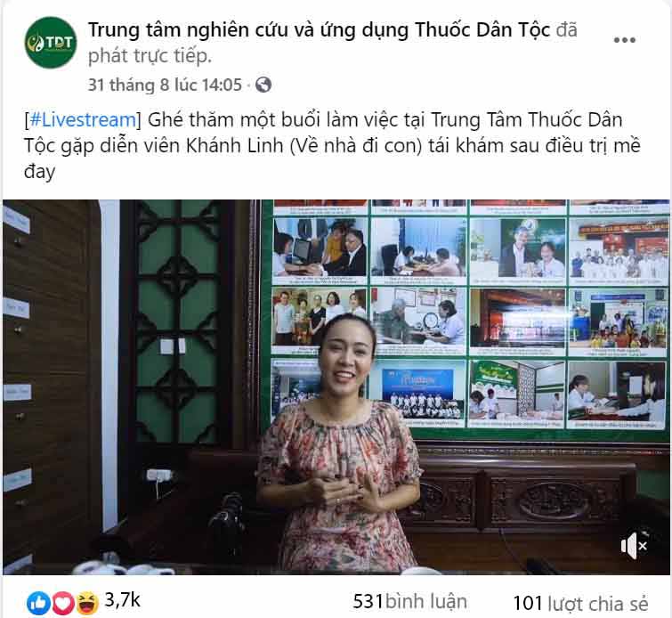Click the globe public audience icon
Viewport: 672px width, 618px height.
[x=263, y=85]
